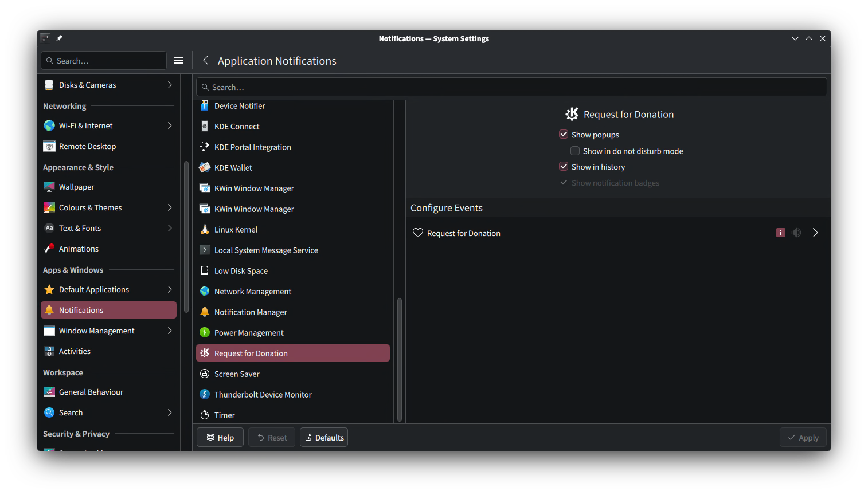Select the Notifications bell icon in sidebar
This screenshot has width=868, height=495.
tap(49, 310)
